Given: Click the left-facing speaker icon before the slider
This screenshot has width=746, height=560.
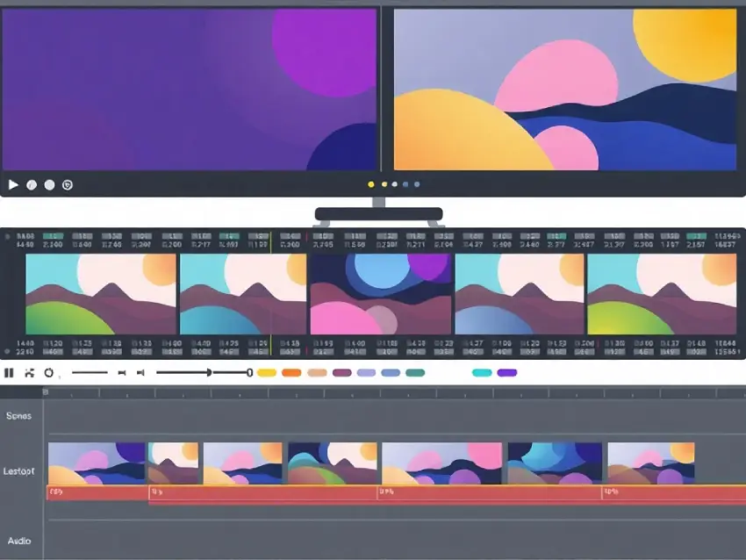Looking at the screenshot, I should [x=140, y=373].
